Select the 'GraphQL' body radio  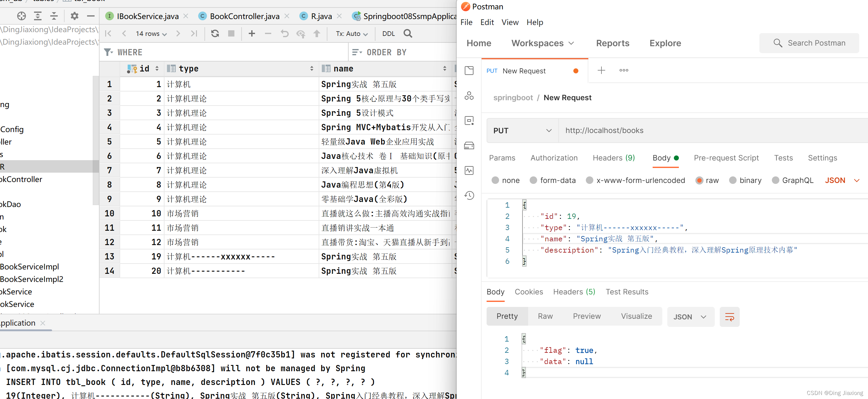(775, 180)
